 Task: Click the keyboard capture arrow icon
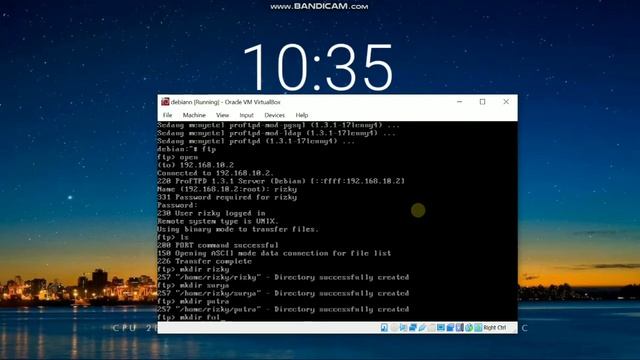coord(478,327)
